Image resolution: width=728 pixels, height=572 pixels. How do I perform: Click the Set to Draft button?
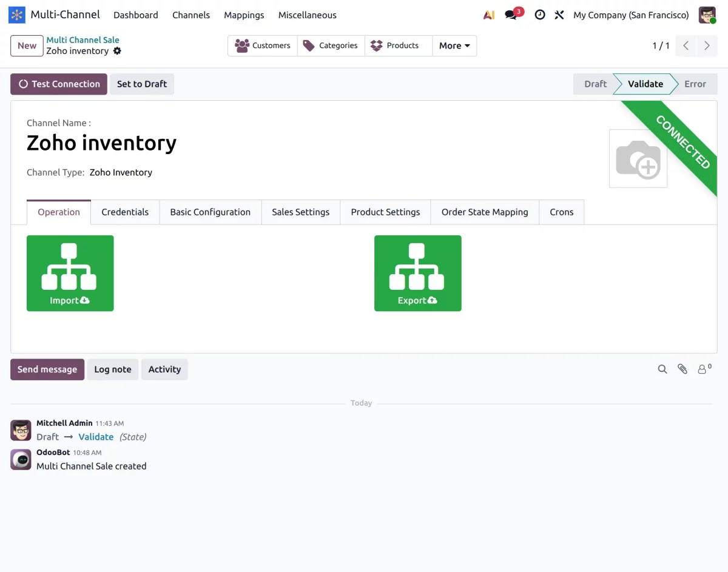point(142,84)
